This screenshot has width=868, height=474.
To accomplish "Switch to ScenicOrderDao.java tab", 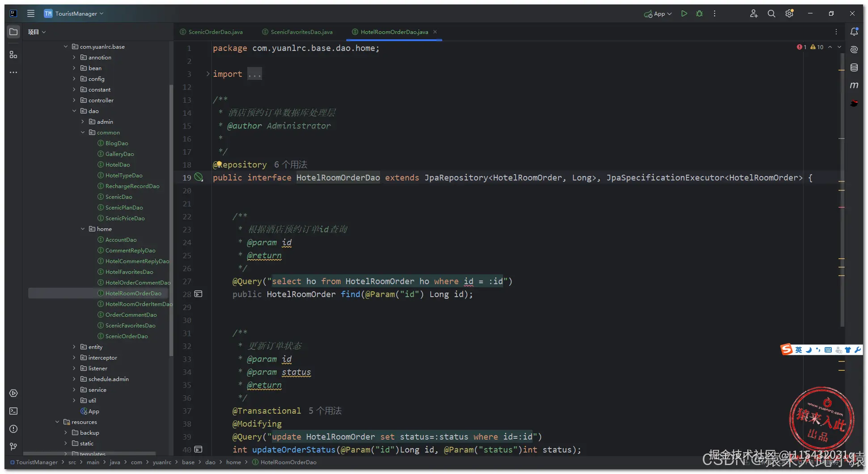I will point(211,32).
